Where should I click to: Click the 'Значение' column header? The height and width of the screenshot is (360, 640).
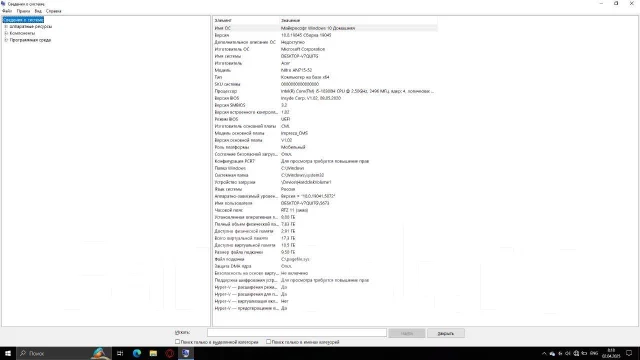(x=358, y=20)
